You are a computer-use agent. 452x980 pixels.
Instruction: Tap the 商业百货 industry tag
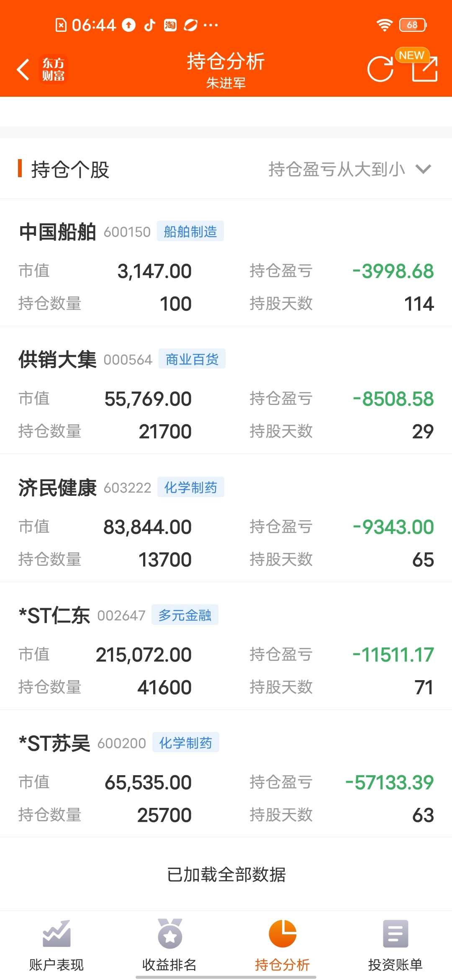(x=192, y=359)
